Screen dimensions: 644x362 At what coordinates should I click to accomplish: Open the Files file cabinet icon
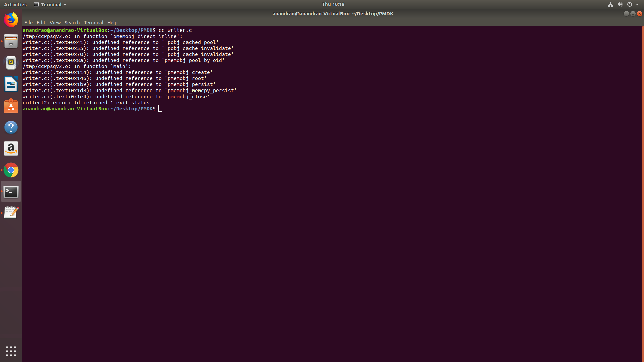tap(11, 41)
